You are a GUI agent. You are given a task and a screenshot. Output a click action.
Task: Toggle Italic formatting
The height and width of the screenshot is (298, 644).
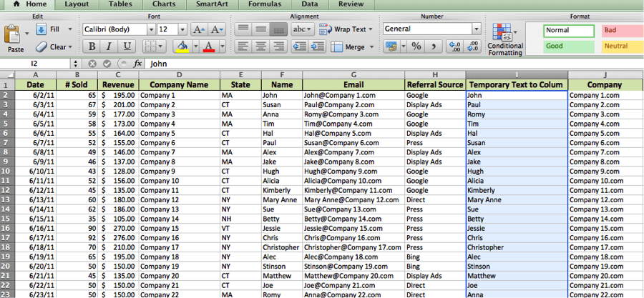coord(109,46)
